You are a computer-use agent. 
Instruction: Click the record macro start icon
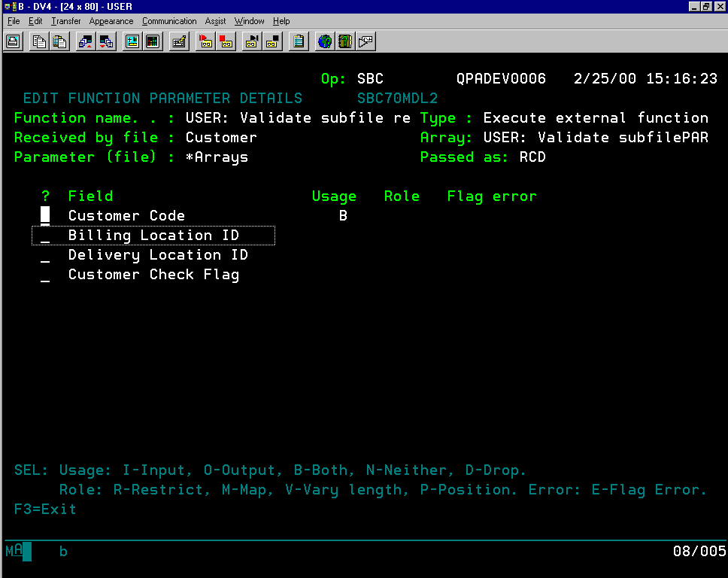tap(252, 41)
